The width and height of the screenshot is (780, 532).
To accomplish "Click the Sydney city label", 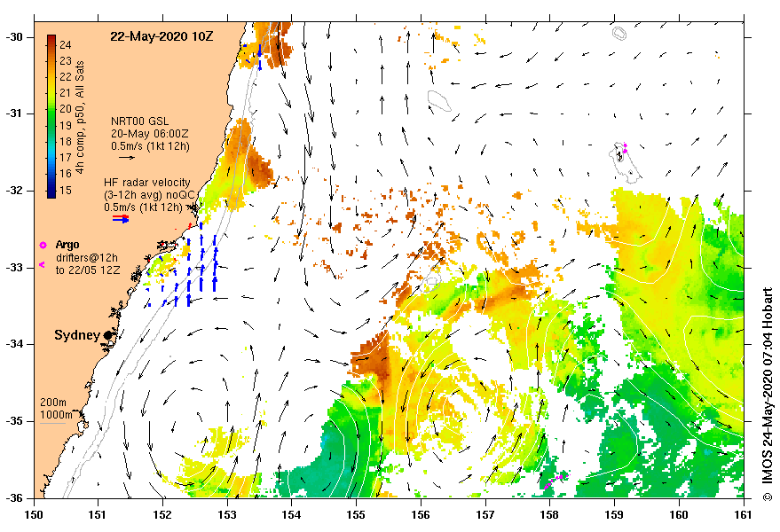I will 77,335.
